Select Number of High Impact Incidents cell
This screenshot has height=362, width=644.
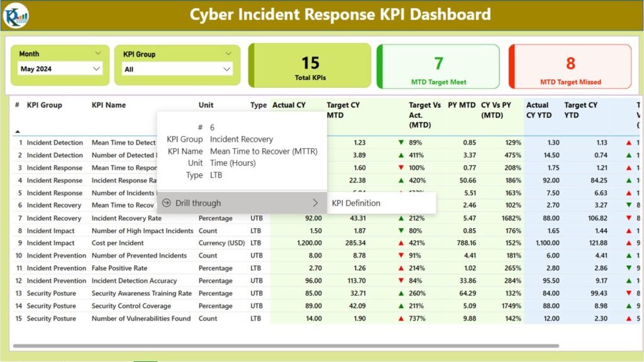(142, 231)
